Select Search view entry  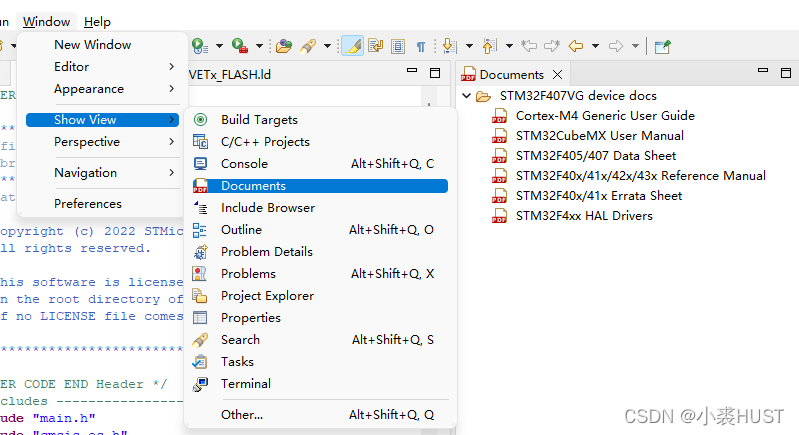(x=320, y=340)
